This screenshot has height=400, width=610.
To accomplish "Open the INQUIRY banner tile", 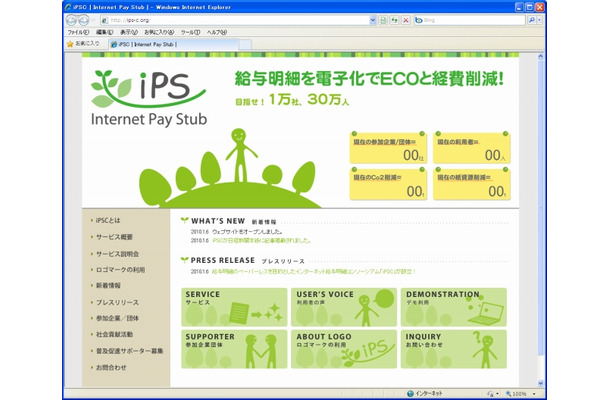I will pos(454,349).
